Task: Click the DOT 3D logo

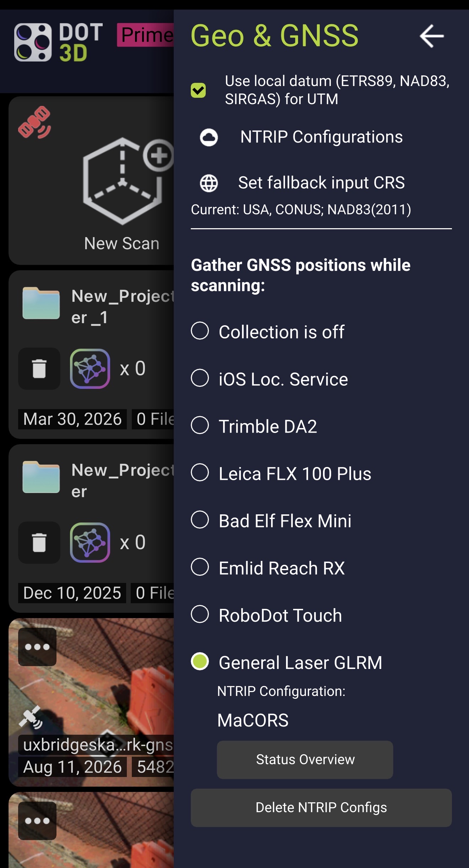Action: pos(59,42)
